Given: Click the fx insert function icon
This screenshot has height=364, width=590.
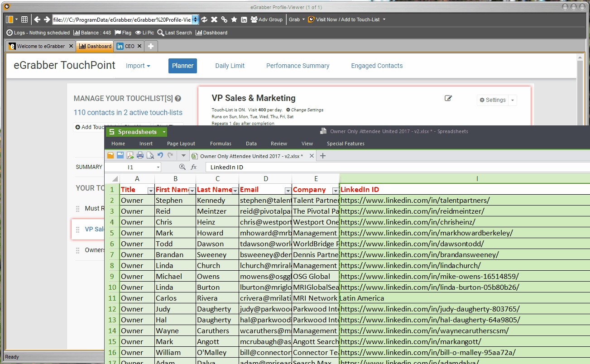Looking at the screenshot, I should tap(194, 167).
